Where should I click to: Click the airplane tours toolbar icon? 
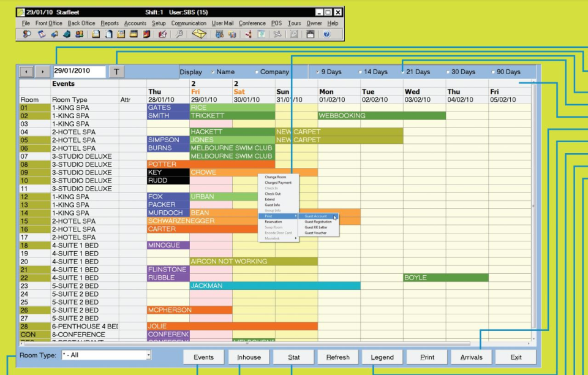[277, 34]
